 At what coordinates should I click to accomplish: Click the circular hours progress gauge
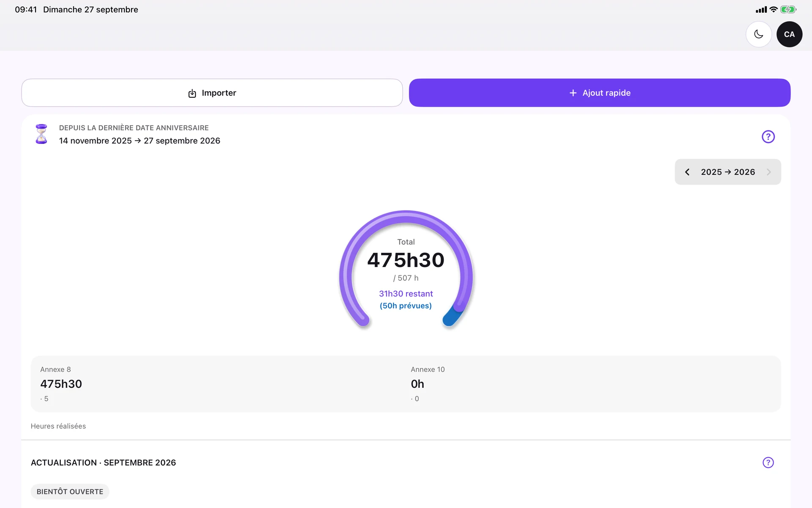pos(406,269)
